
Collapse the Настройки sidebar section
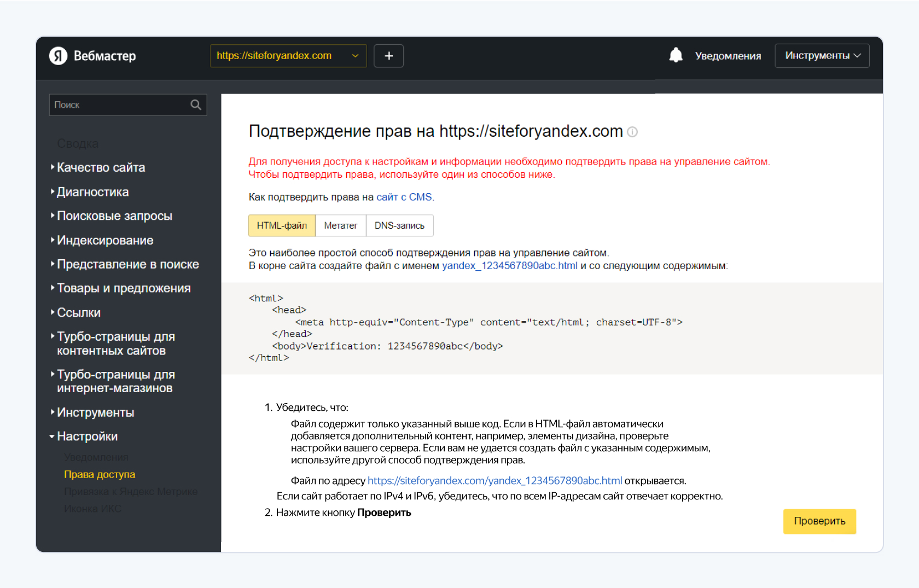click(x=87, y=436)
